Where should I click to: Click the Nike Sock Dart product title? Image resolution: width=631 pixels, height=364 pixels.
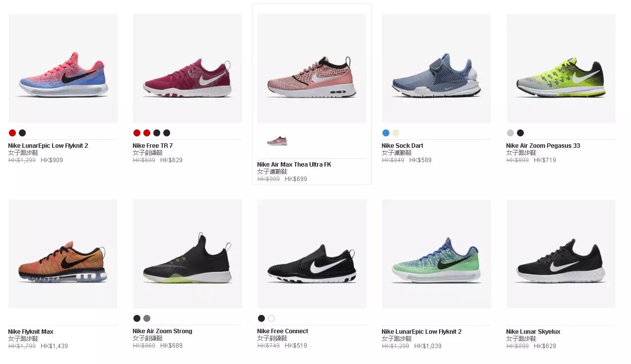[402, 146]
